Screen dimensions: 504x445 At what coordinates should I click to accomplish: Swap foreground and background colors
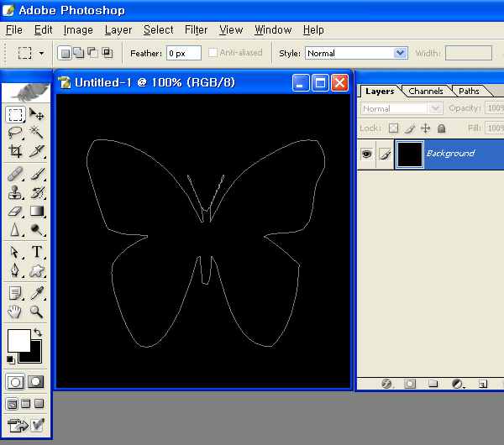(x=38, y=332)
